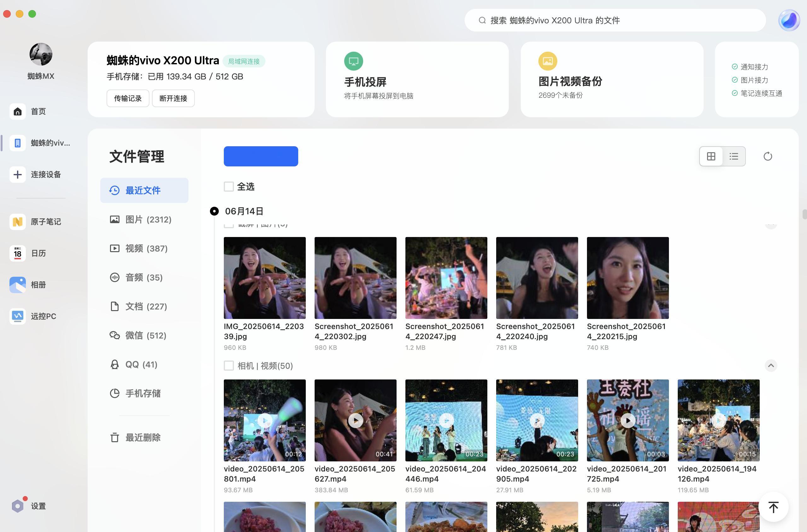Play video_20250614_205801.mp4 via its play icon
807x532 pixels.
(x=265, y=421)
